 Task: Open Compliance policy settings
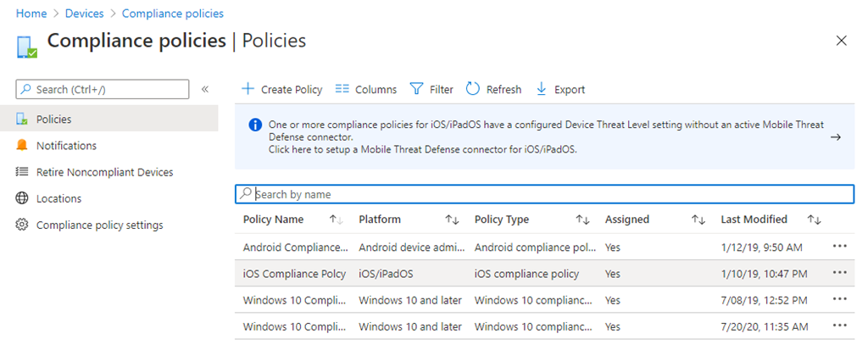click(x=99, y=225)
